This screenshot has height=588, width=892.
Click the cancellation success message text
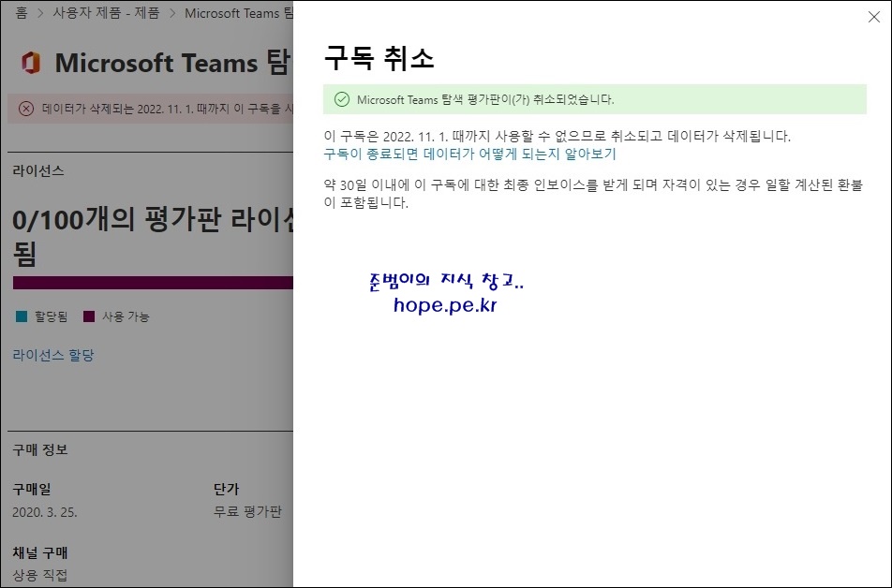pos(485,99)
